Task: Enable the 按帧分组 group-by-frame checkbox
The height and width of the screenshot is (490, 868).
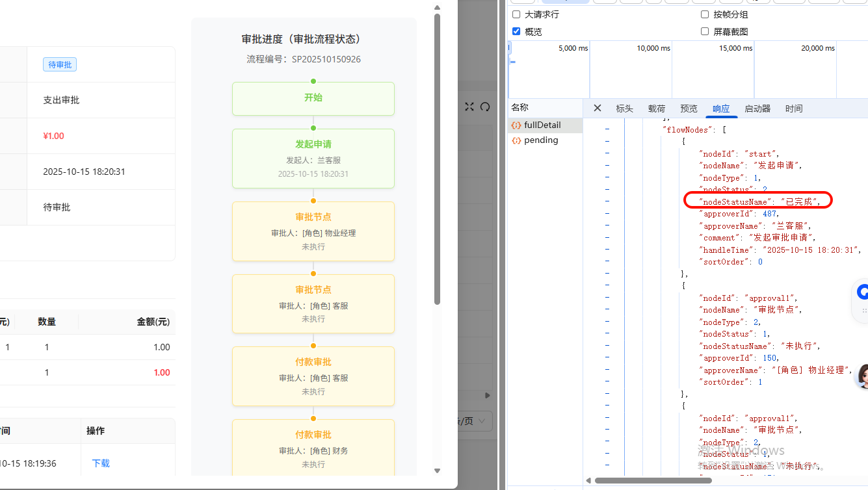Action: [x=704, y=14]
